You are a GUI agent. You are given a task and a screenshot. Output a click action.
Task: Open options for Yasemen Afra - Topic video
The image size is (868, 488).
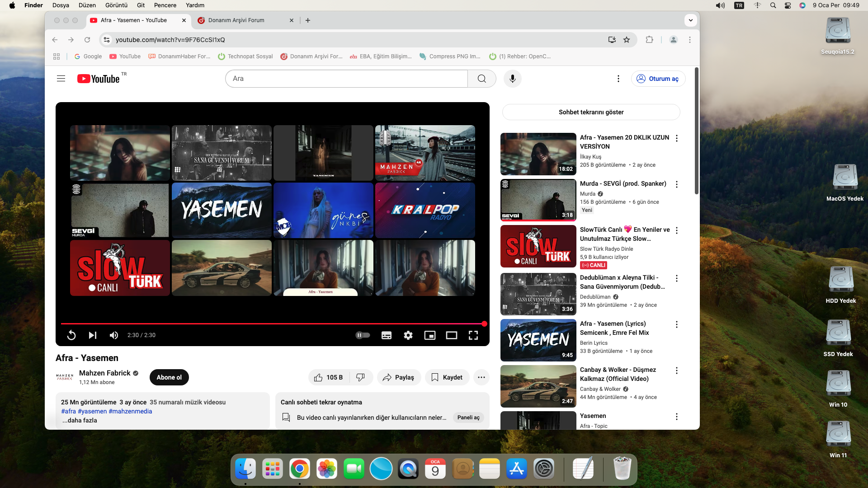pyautogui.click(x=676, y=417)
